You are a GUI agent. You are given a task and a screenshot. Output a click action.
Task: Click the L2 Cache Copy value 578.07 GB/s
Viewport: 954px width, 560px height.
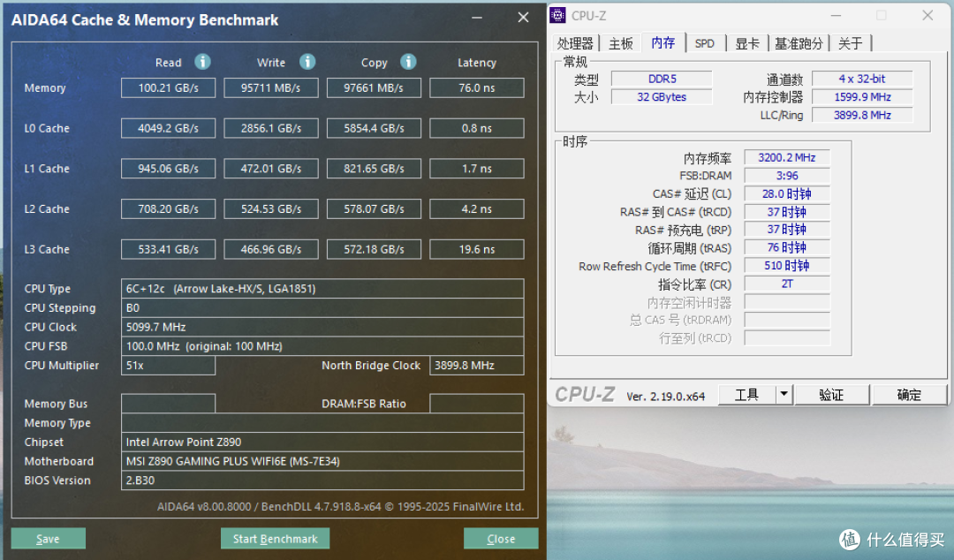(374, 208)
